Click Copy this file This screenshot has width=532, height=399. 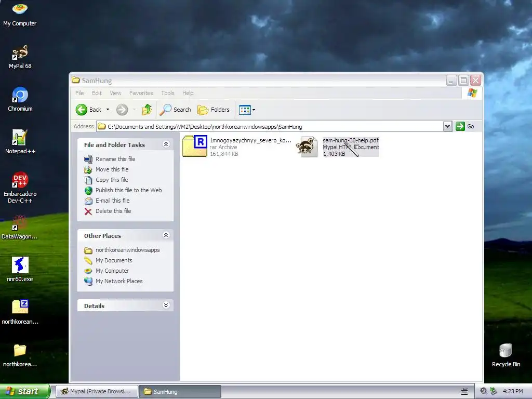[x=112, y=180]
